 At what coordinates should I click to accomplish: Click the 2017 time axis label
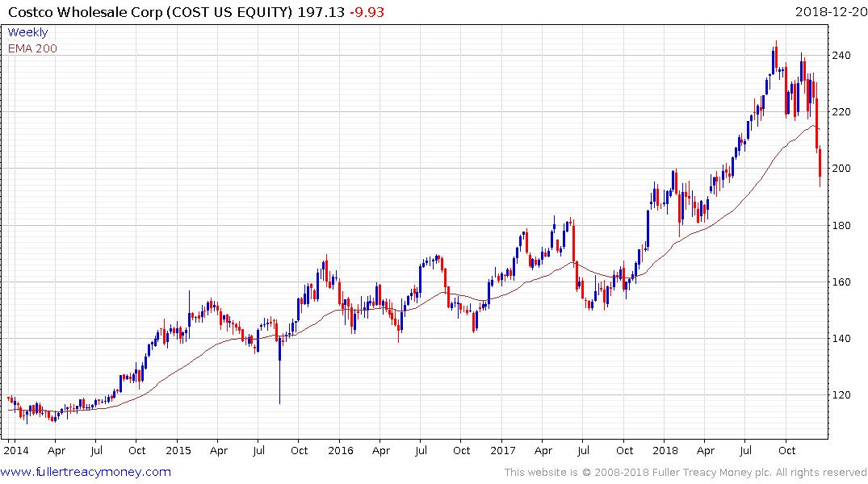[503, 450]
